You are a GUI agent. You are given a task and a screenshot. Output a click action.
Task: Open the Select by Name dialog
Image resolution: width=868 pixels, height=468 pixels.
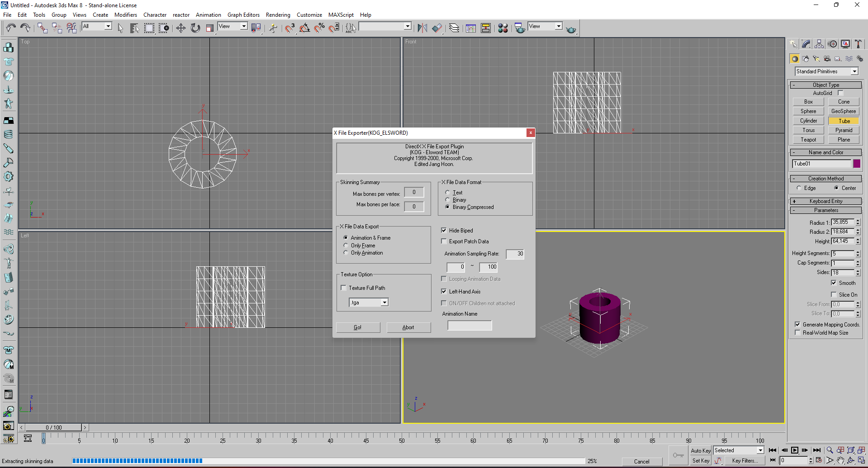[134, 28]
